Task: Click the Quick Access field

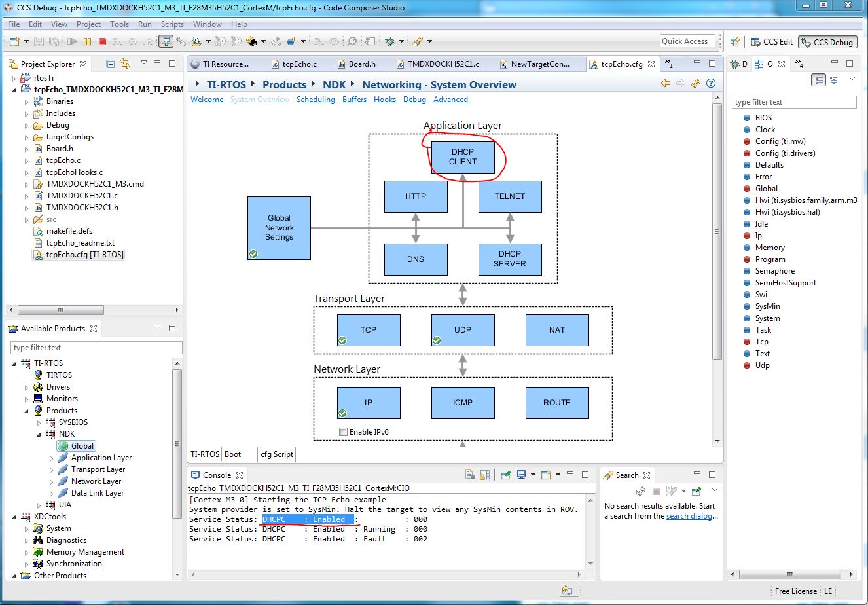Action: [686, 41]
